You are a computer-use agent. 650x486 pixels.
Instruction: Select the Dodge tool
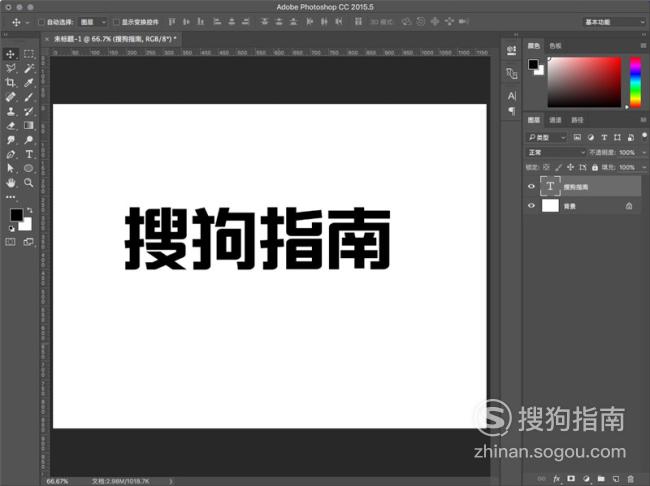pyautogui.click(x=29, y=140)
